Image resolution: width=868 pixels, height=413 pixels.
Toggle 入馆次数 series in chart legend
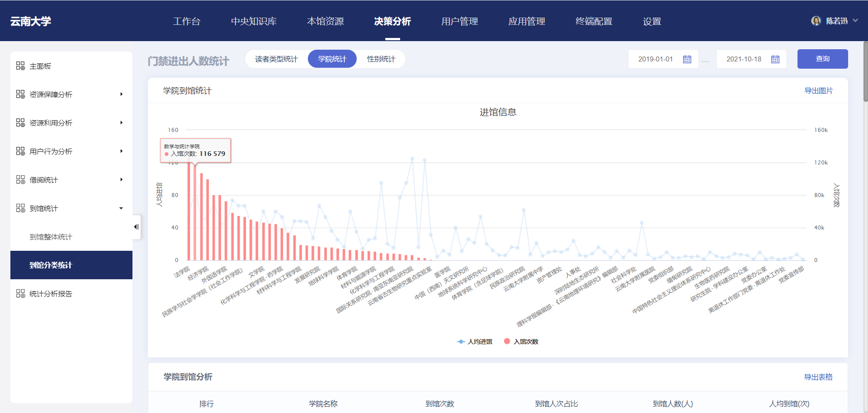click(x=521, y=342)
